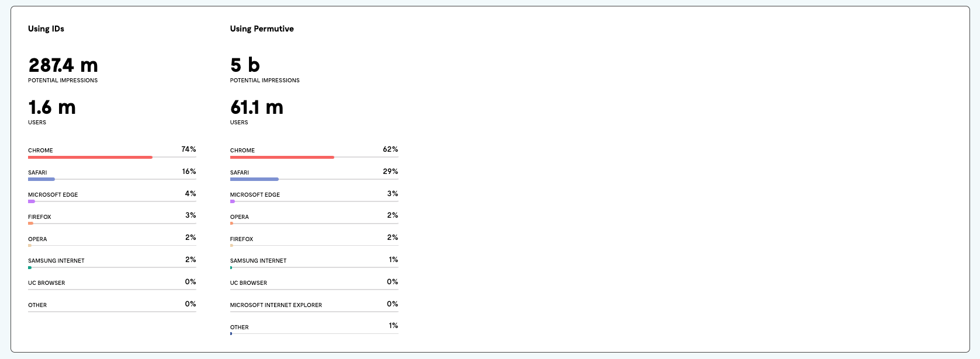The image size is (980, 359).
Task: Click the Opera label under Using Permutive
Action: [240, 217]
